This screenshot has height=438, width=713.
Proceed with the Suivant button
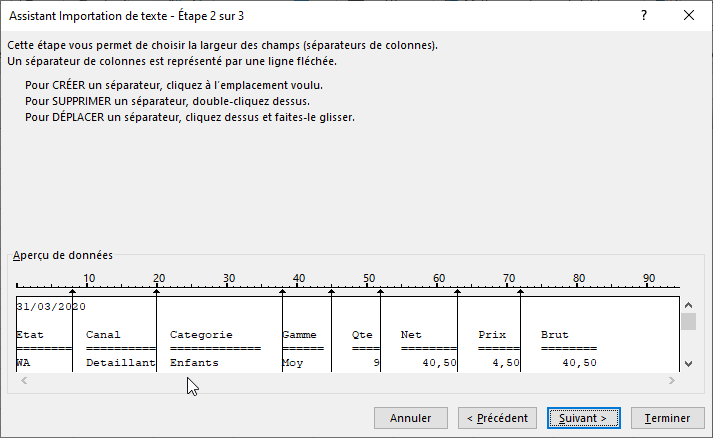point(583,418)
